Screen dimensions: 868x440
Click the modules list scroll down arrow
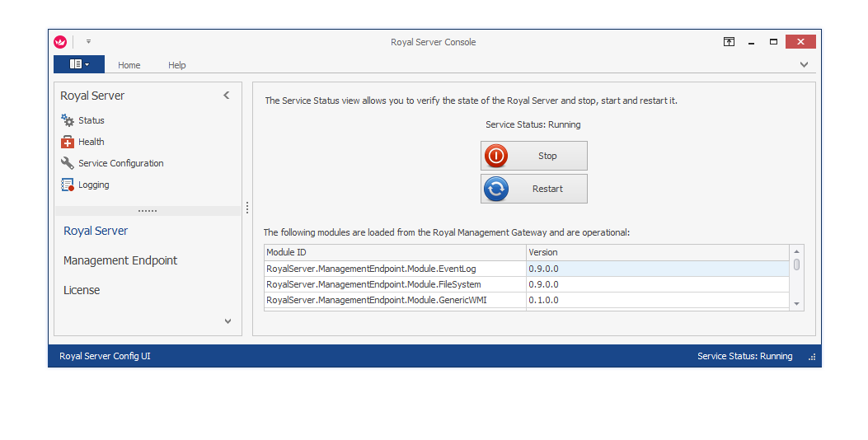coord(796,303)
